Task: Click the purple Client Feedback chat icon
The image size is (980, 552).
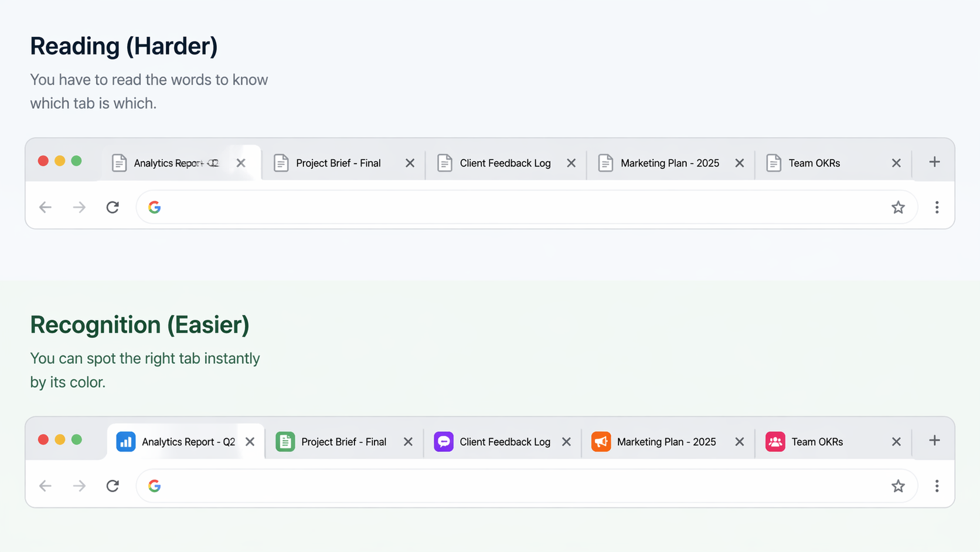Action: pyautogui.click(x=444, y=442)
